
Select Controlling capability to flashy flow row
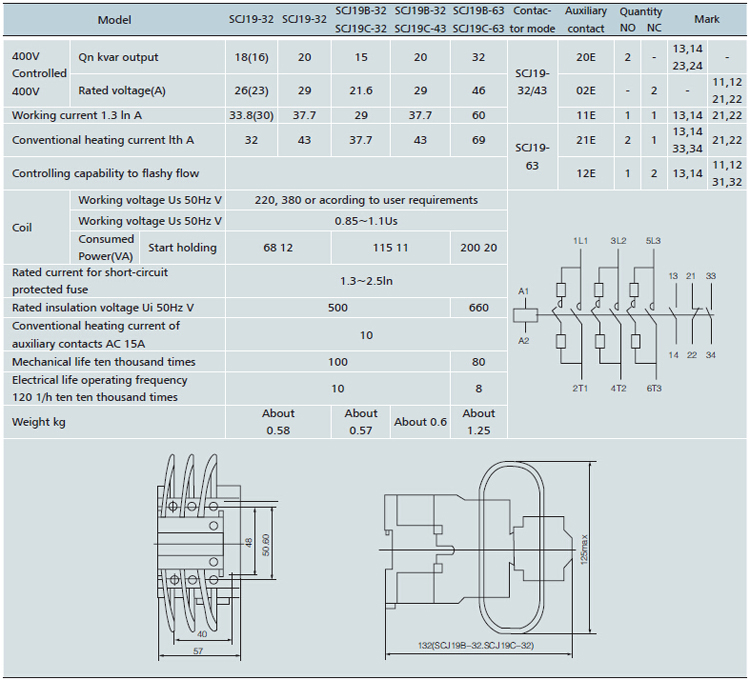point(106,173)
